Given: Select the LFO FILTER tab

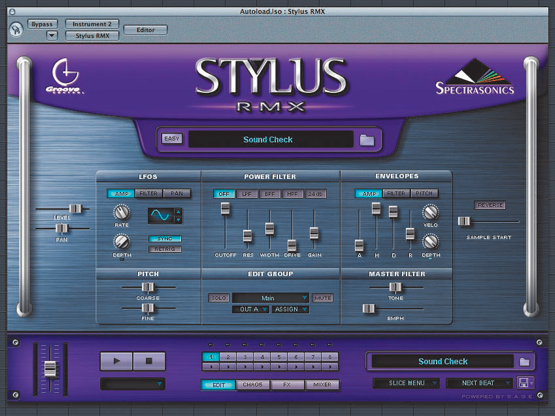Looking at the screenshot, I should tap(148, 193).
